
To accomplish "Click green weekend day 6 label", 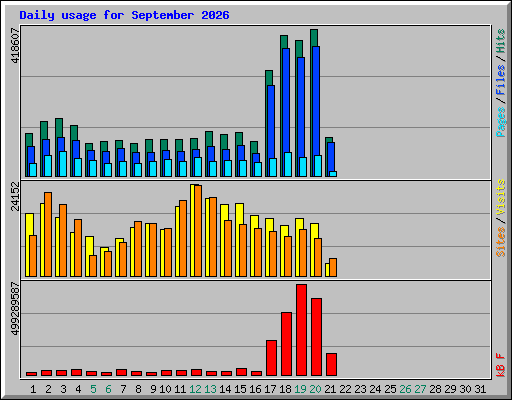I will 108,389.
